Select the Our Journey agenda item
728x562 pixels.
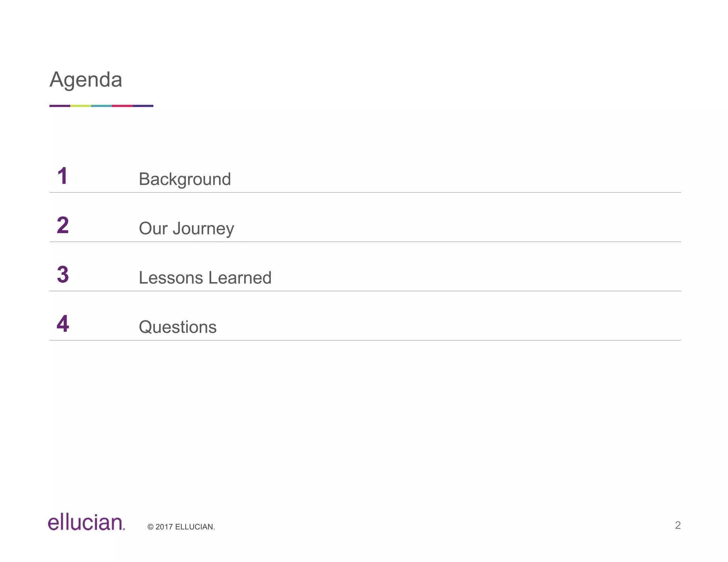tap(186, 228)
